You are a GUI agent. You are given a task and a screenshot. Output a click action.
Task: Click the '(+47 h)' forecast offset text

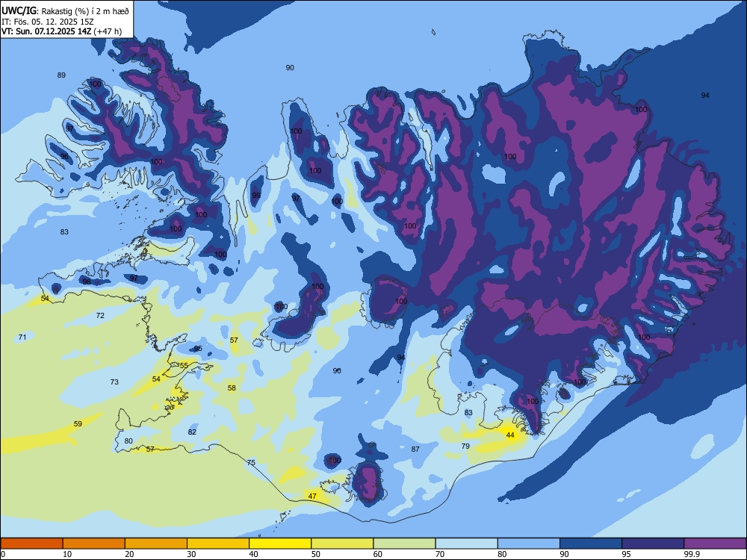click(x=108, y=31)
